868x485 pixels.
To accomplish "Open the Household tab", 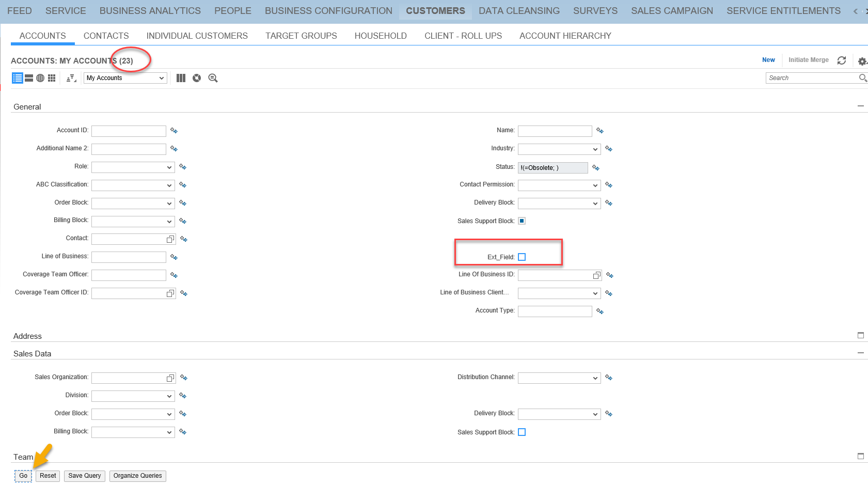I will [x=381, y=36].
